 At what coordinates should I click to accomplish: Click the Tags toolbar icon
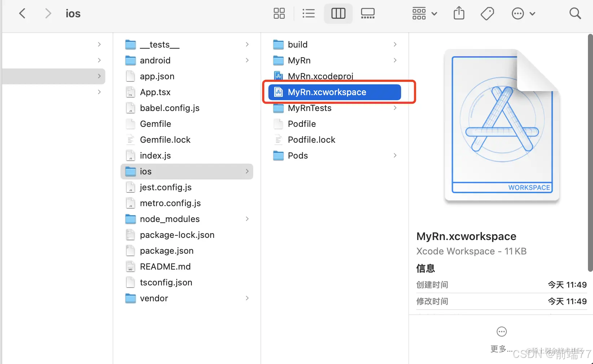pyautogui.click(x=487, y=14)
